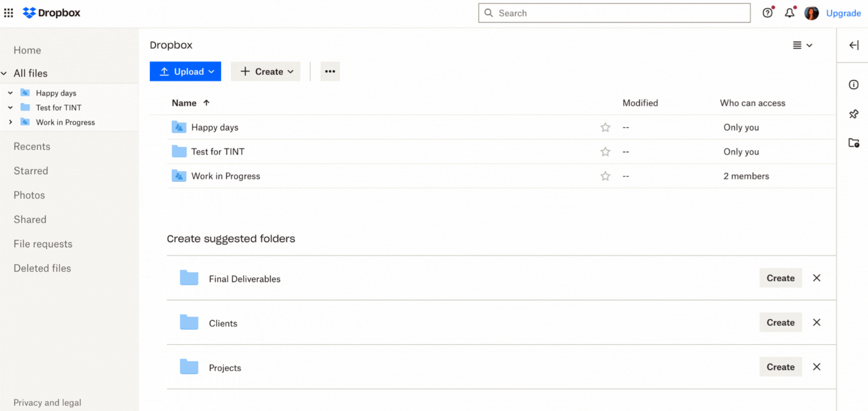Click the Who can access column header

pos(752,103)
